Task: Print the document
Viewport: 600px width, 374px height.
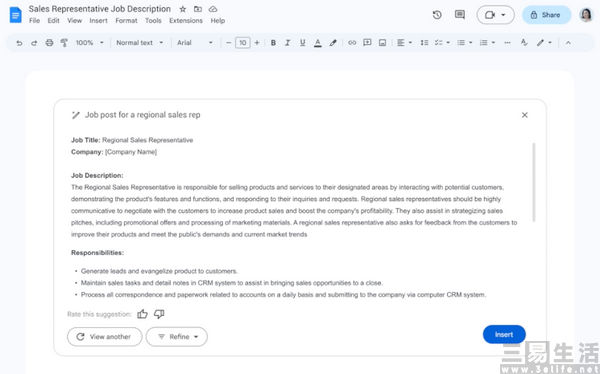Action: [x=49, y=43]
